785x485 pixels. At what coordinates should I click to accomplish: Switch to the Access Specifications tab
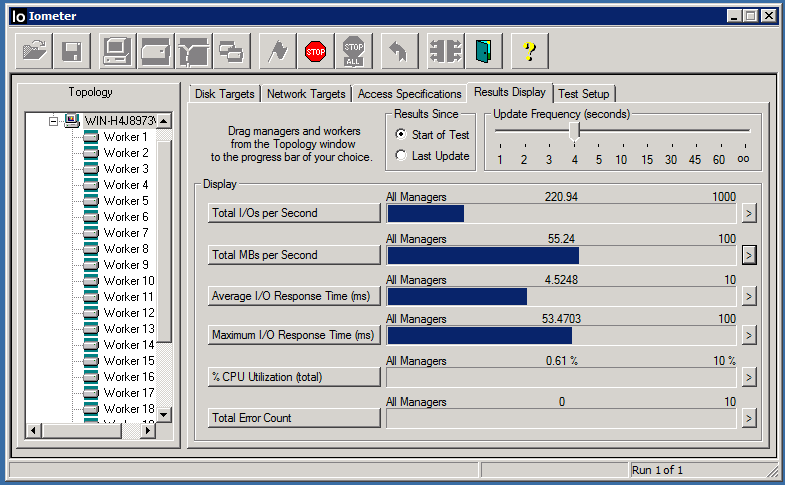(409, 94)
